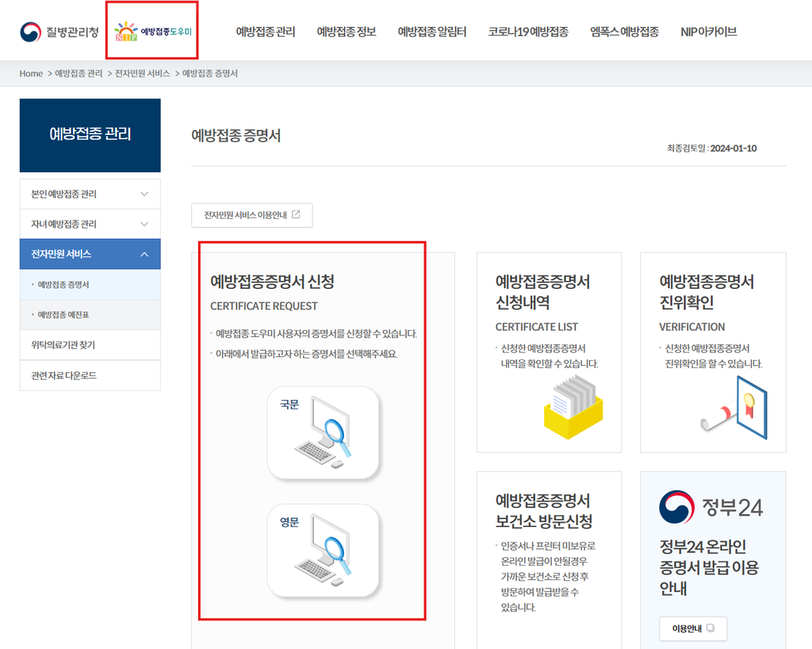Click 전자민원 서비스 breadcrumb link
Viewport: 812px width, 649px height.
point(143,74)
